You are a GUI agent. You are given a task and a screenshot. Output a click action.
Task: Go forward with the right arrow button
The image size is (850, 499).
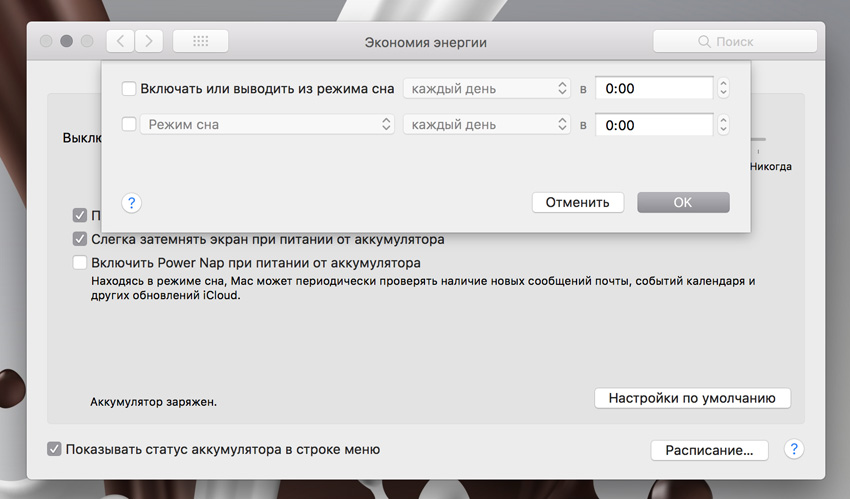point(149,41)
